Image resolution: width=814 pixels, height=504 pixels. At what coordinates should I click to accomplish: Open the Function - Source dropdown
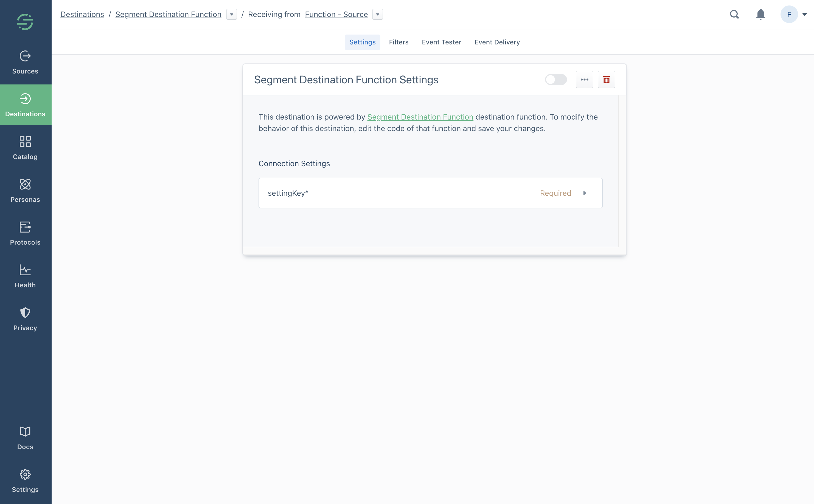pos(377,14)
